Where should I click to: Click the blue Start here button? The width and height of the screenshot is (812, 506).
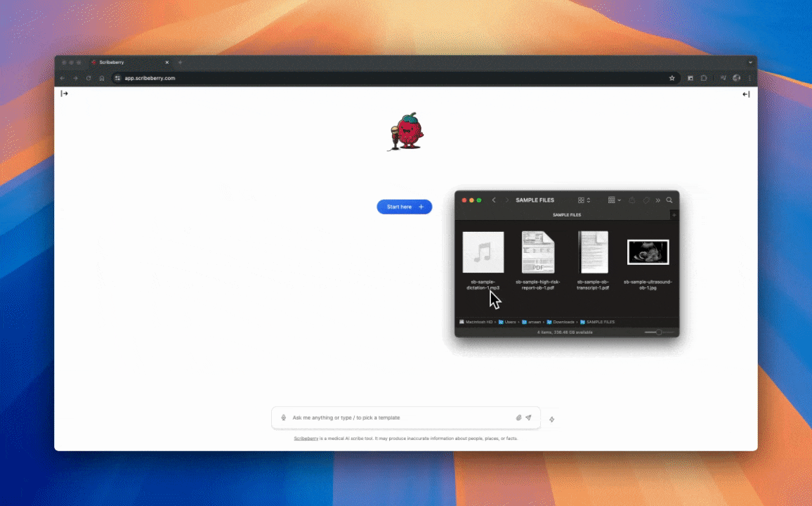[x=405, y=207]
